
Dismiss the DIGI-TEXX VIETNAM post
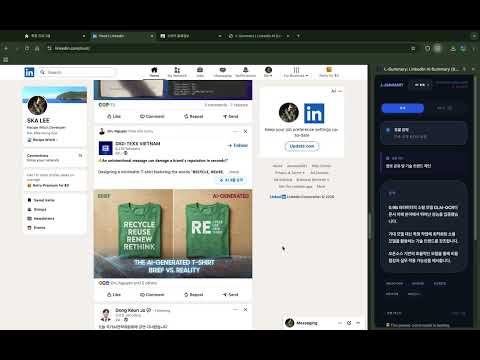pyautogui.click(x=245, y=131)
